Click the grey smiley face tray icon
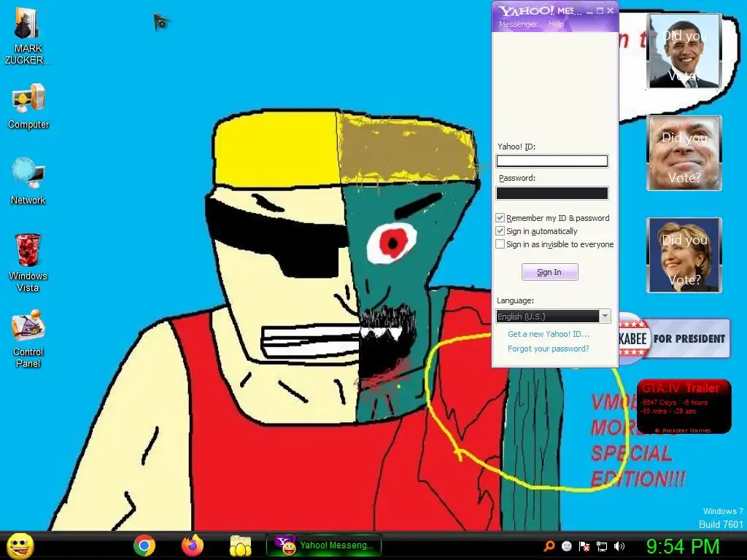The image size is (747, 560). (566, 546)
